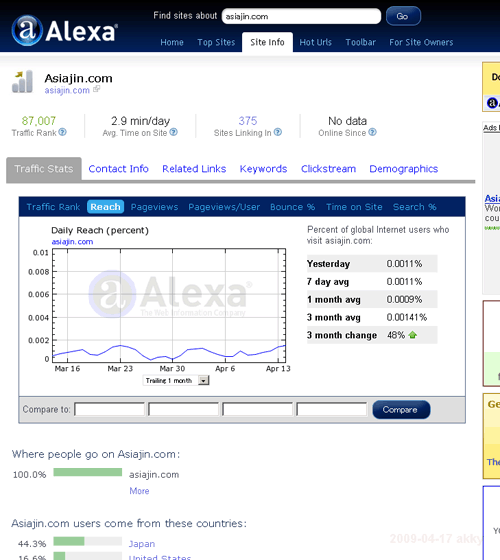
Task: Open the Keywords tab
Action: (263, 169)
